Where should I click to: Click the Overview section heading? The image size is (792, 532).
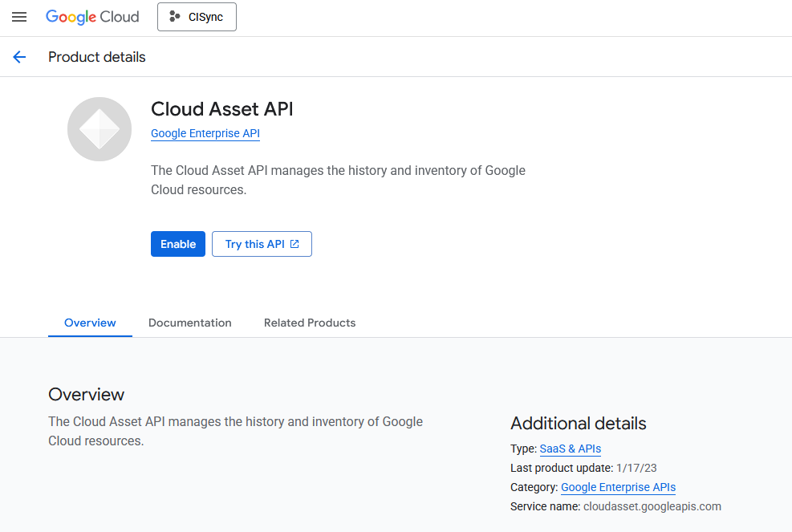(87, 395)
